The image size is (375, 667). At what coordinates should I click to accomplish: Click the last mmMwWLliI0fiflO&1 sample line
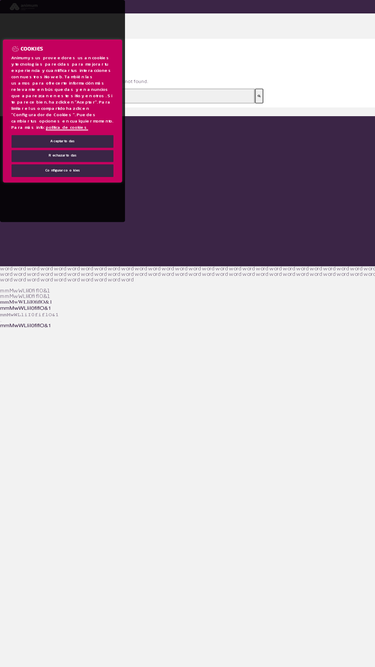[x=26, y=325]
